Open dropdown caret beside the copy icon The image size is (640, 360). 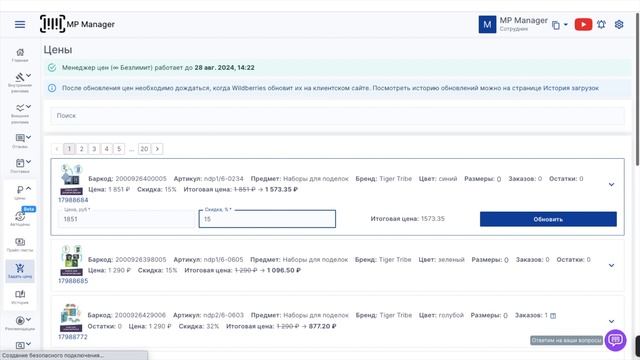pyautogui.click(x=566, y=24)
